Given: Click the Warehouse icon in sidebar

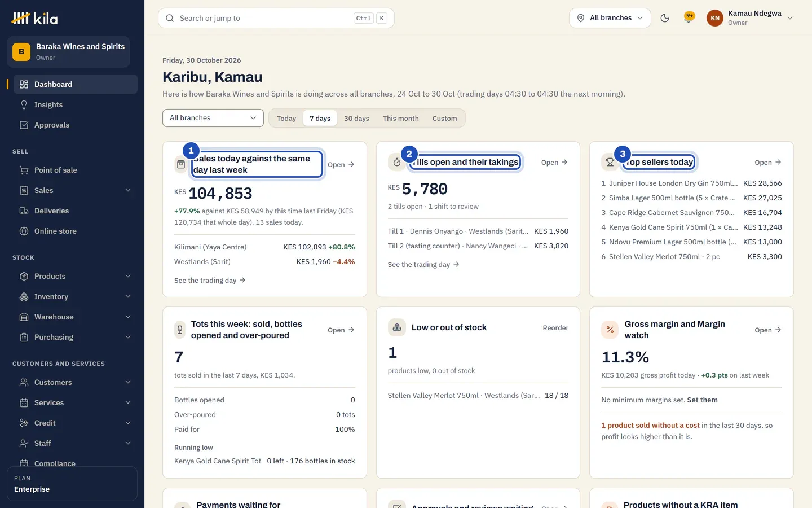Looking at the screenshot, I should 24,317.
